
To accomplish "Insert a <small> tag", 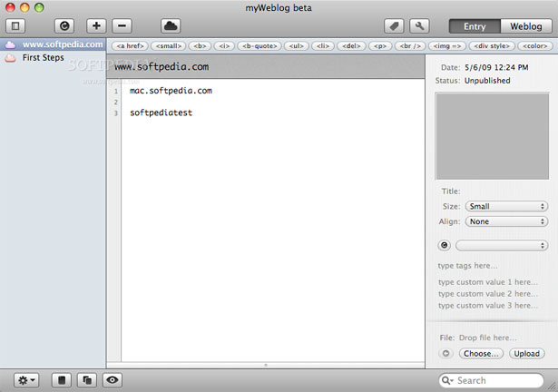I will [x=169, y=46].
